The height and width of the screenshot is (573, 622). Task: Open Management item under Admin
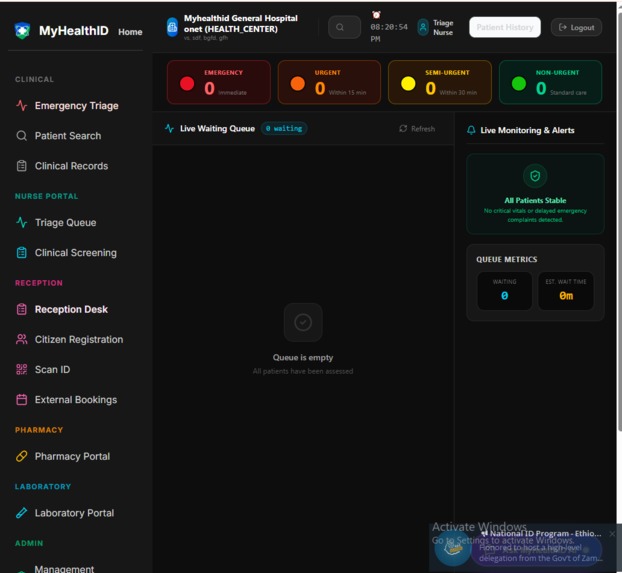64,569
